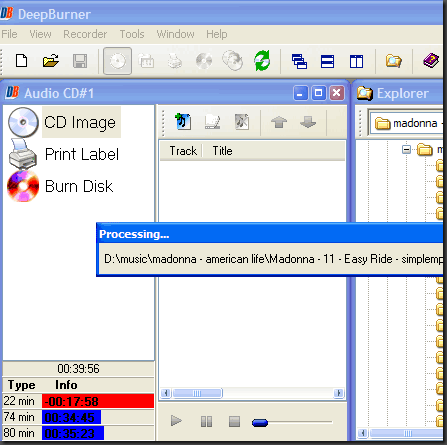Add audio track with the music note icon
Screen dimensions: 447x445
point(183,121)
